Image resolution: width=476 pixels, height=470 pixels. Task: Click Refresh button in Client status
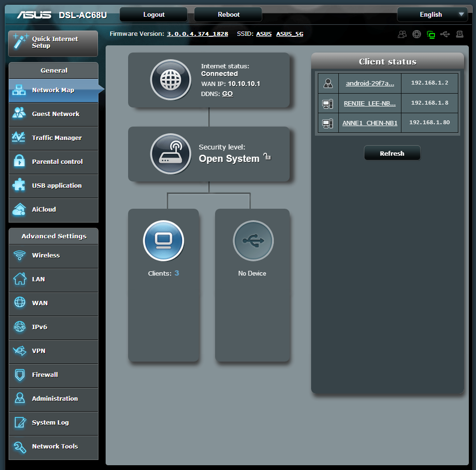click(392, 153)
